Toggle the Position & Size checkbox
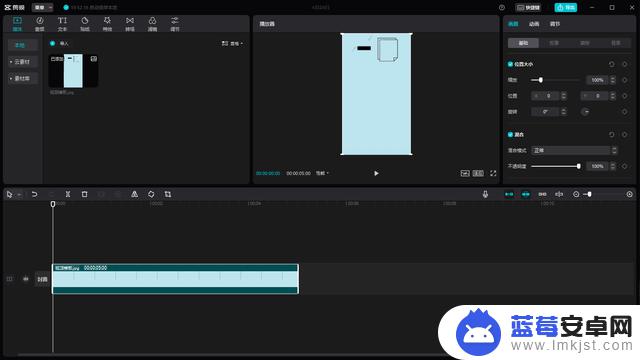Viewport: 640px width, 360px height. (510, 64)
